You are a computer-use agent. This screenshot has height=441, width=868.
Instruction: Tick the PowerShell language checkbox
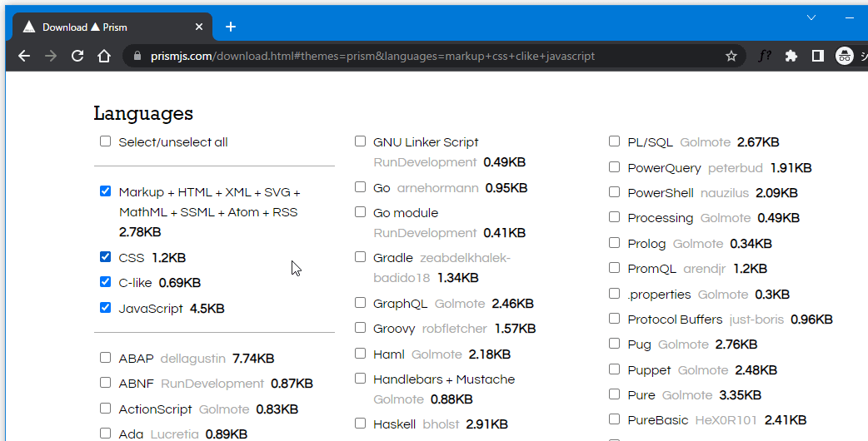point(614,192)
